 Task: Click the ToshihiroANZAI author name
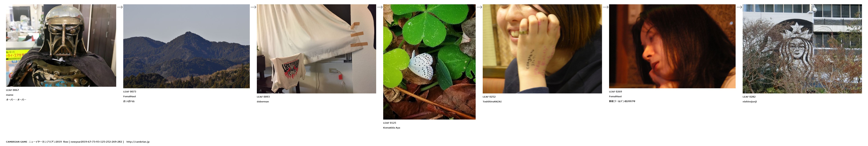492,102
